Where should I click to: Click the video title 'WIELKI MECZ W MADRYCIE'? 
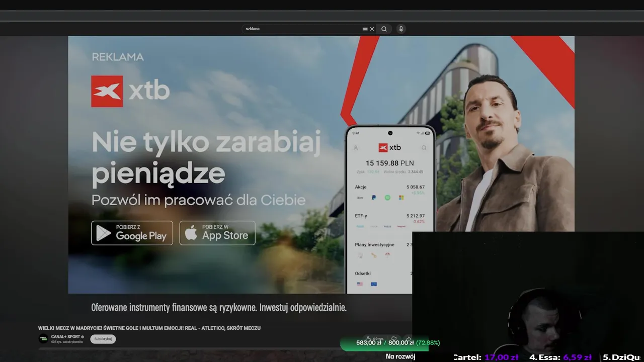pyautogui.click(x=149, y=328)
